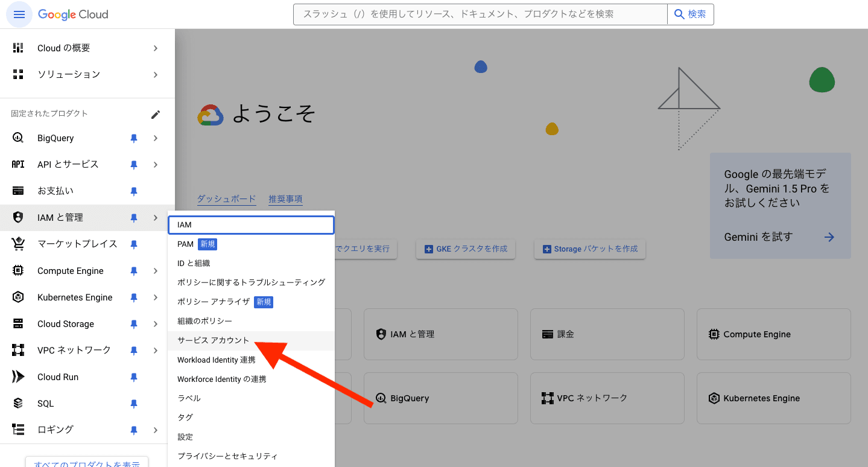This screenshot has height=467, width=868.
Task: Expand the Kubernetes Engine submenu chevron
Action: pos(156,297)
